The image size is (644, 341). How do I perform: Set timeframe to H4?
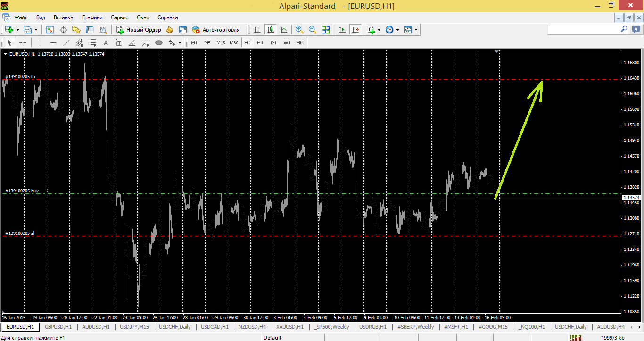click(x=260, y=42)
